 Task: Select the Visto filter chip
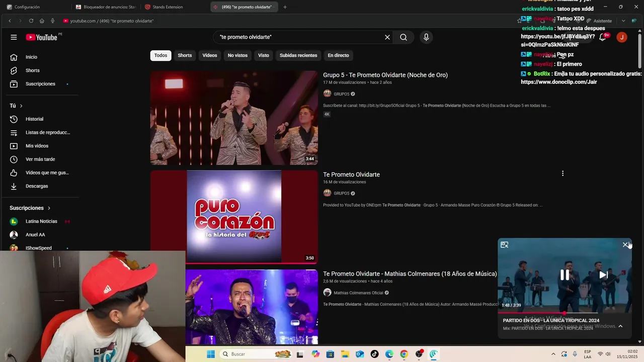[264, 55]
